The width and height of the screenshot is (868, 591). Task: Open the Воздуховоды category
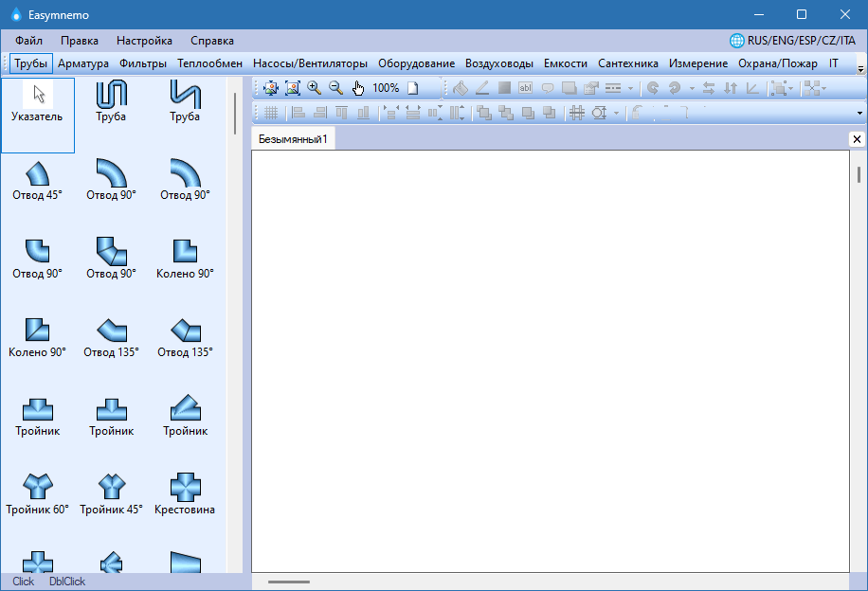click(499, 63)
